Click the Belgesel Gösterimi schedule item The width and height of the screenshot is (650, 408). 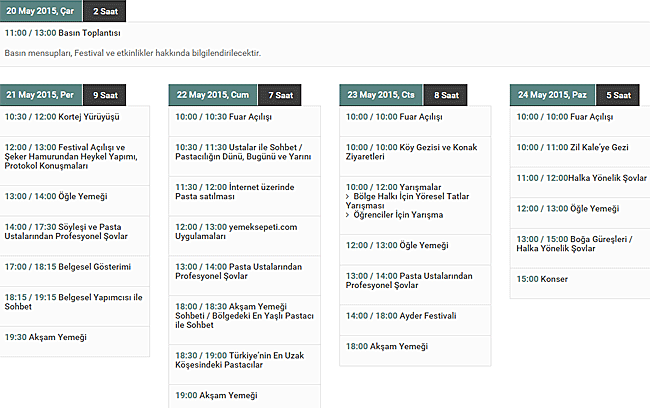(68, 267)
